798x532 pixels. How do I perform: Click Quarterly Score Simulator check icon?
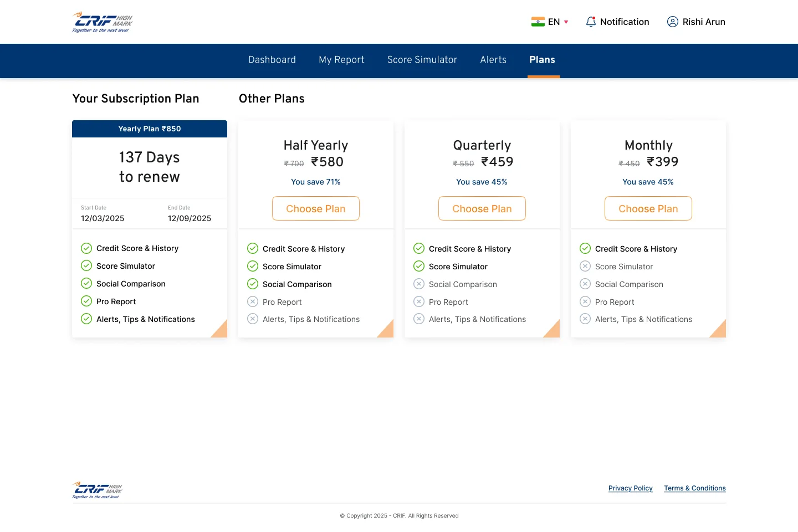click(419, 266)
